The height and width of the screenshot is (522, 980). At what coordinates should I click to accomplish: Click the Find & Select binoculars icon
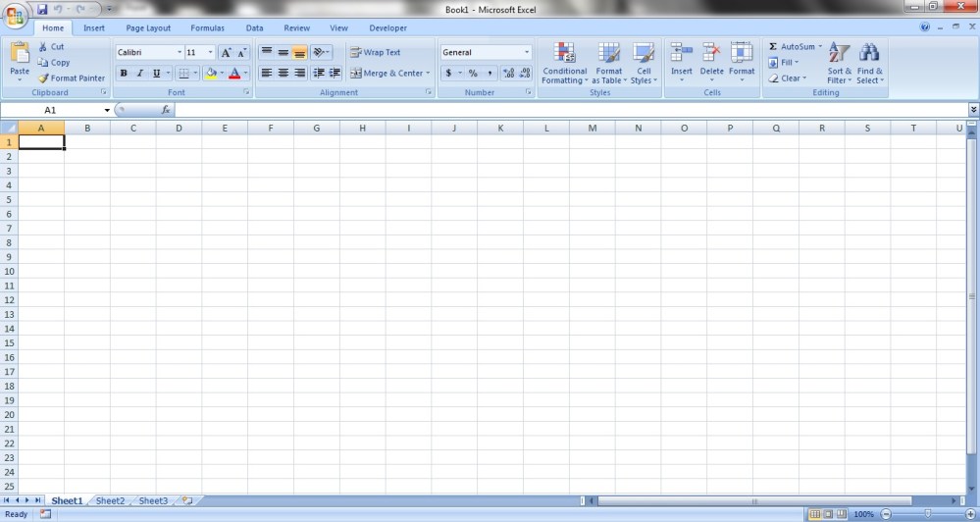coord(869,63)
